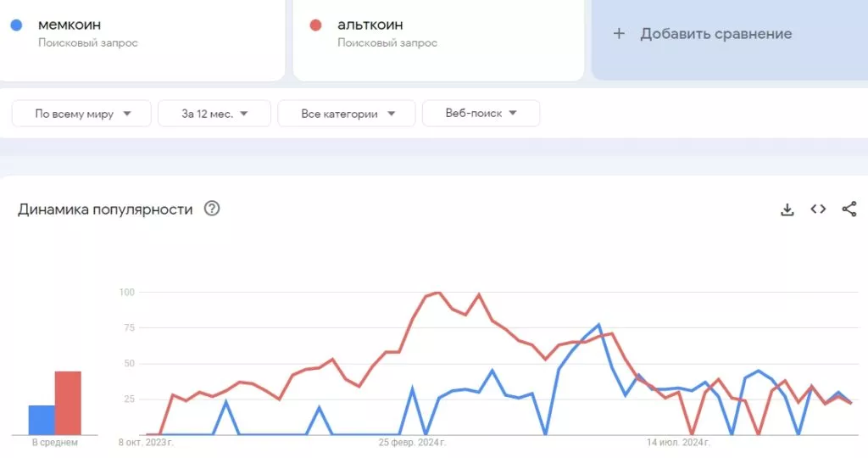The image size is (868, 458).
Task: Open the Все категории dropdown
Action: point(347,114)
